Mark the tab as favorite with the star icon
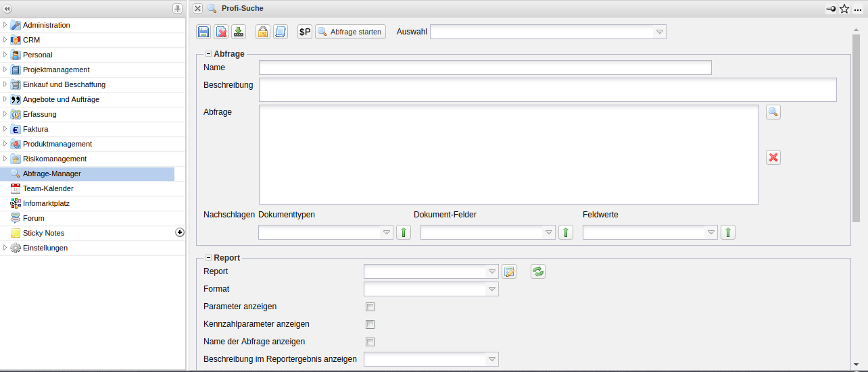Screen dimensions: 868x372 [x=844, y=9]
